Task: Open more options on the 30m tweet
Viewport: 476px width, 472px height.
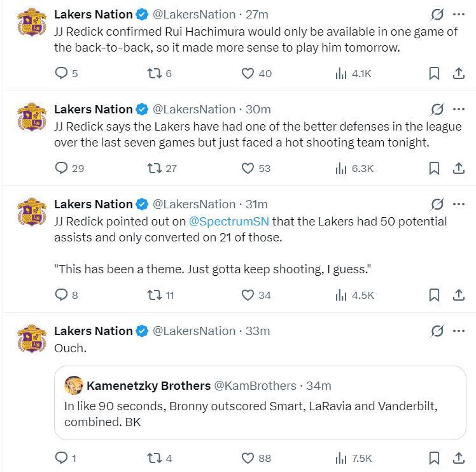Action: tap(459, 109)
